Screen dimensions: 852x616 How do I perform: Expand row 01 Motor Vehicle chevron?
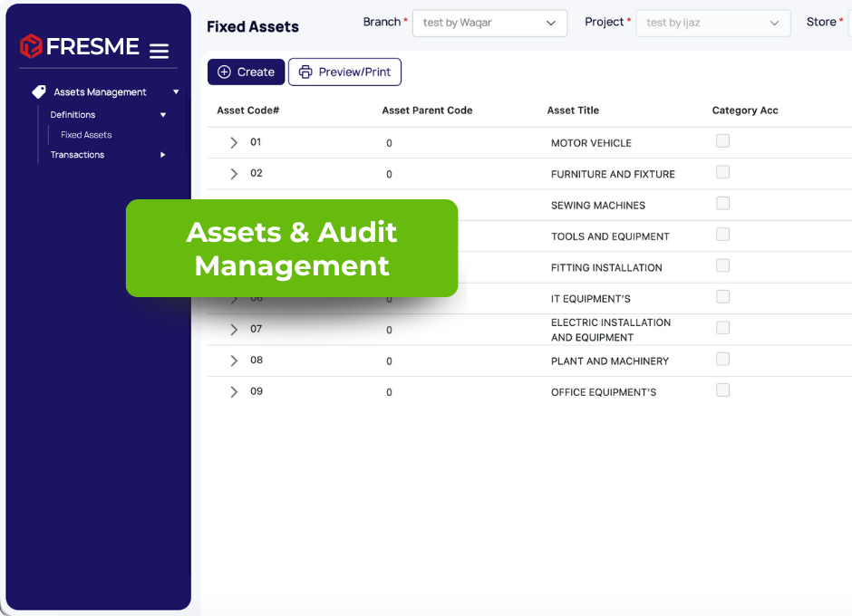point(234,143)
